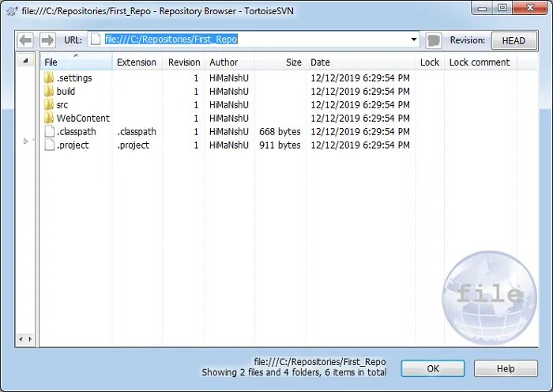Minimize the Repository Browser window
This screenshot has height=392, width=553.
483,8
